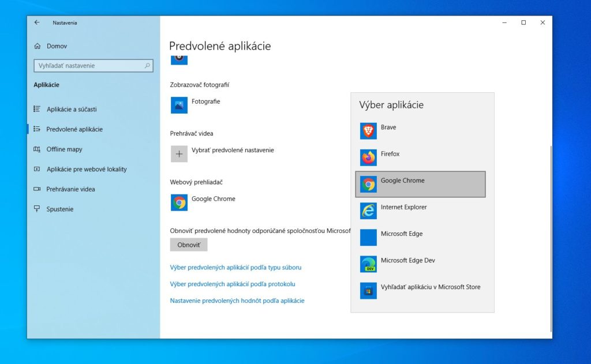
Task: Open the Predvolené aplikácie section
Action: click(74, 129)
